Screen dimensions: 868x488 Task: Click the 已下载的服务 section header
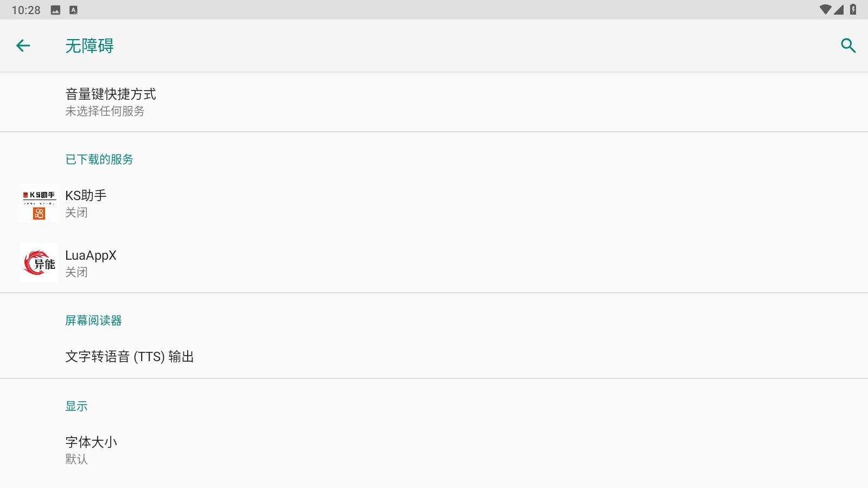click(99, 159)
